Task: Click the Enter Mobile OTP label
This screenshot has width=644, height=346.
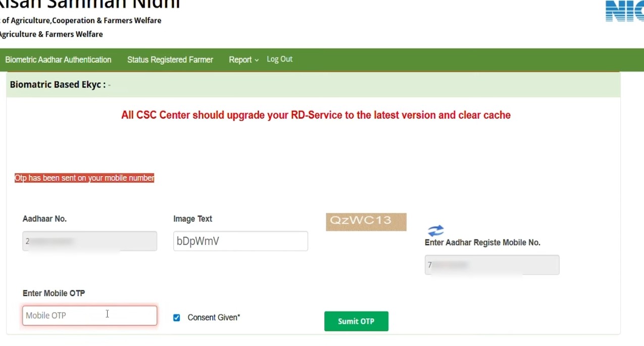Action: click(x=54, y=293)
